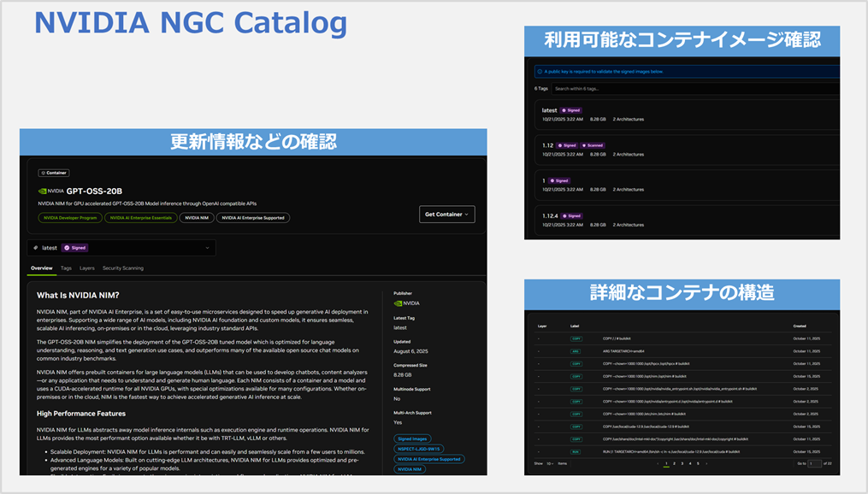Expand the Get Container dropdown

pyautogui.click(x=446, y=214)
